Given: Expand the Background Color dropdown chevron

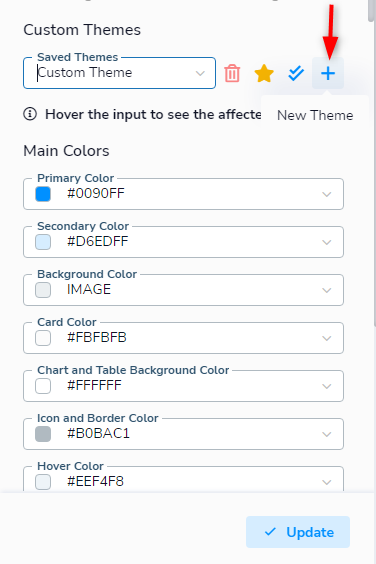Looking at the screenshot, I should pyautogui.click(x=326, y=290).
